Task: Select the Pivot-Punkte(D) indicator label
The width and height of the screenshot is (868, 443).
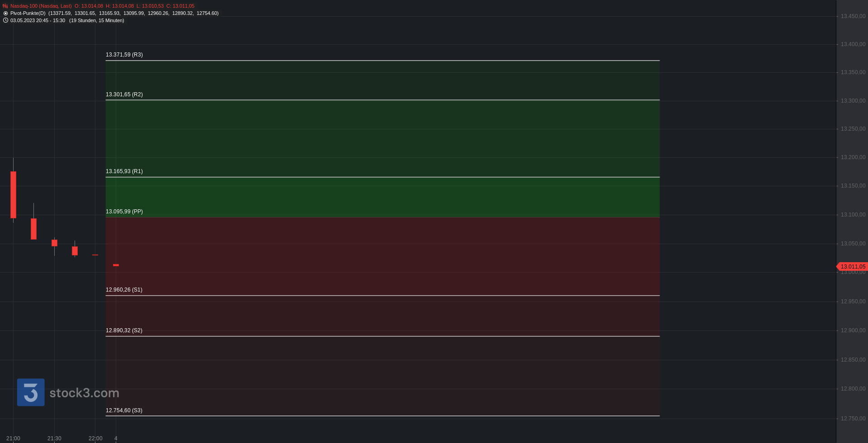Action: click(28, 13)
